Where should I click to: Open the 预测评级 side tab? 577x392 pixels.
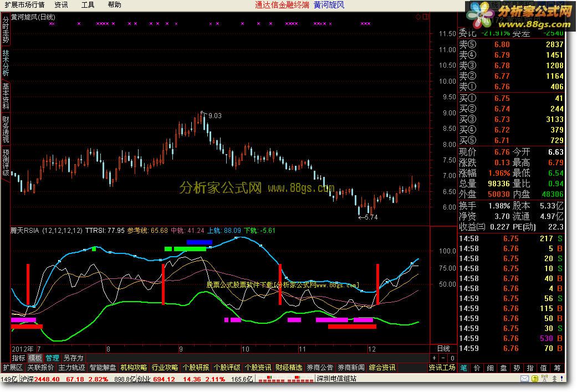pos(6,162)
